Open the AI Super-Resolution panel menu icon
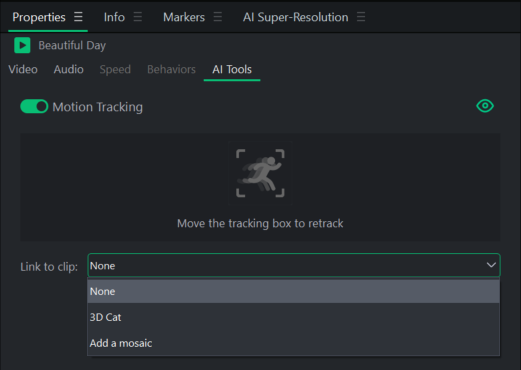The image size is (521, 370). click(361, 17)
